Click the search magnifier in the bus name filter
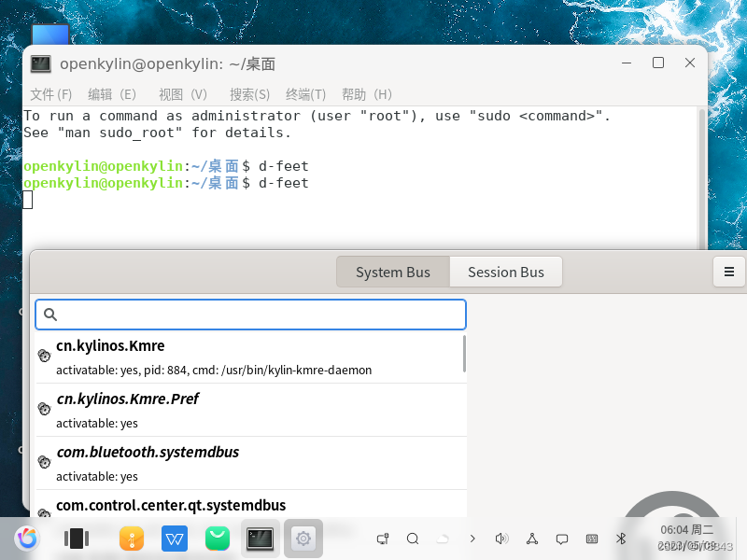The width and height of the screenshot is (747, 560). click(49, 315)
